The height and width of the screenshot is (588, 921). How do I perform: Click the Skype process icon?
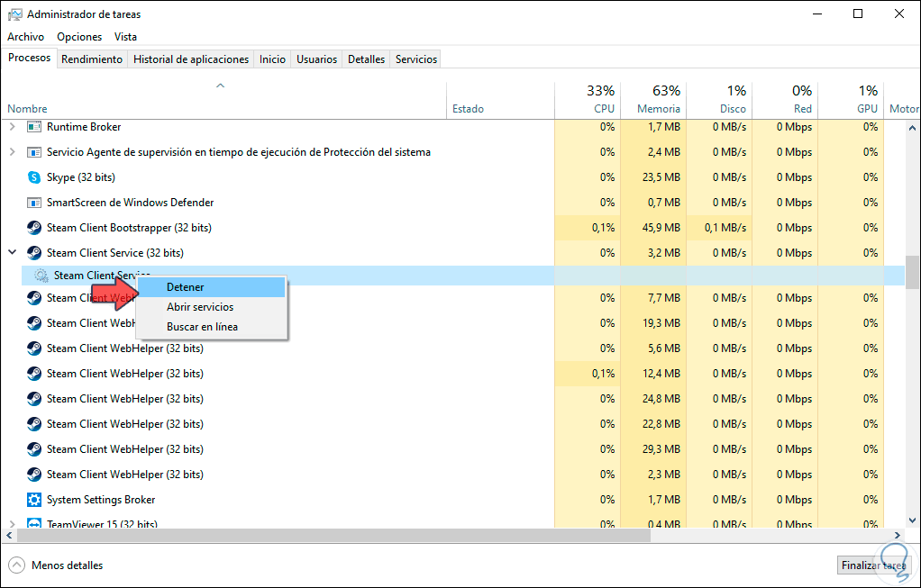click(34, 177)
